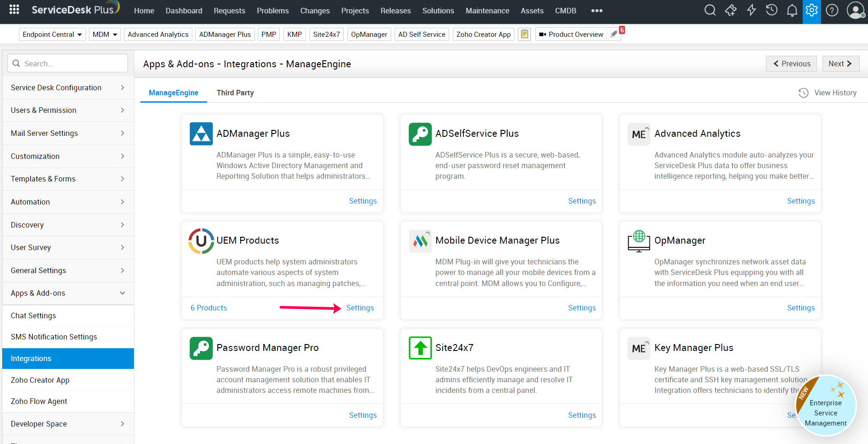The height and width of the screenshot is (444, 868).
Task: Open the help question mark icon
Action: point(832,10)
